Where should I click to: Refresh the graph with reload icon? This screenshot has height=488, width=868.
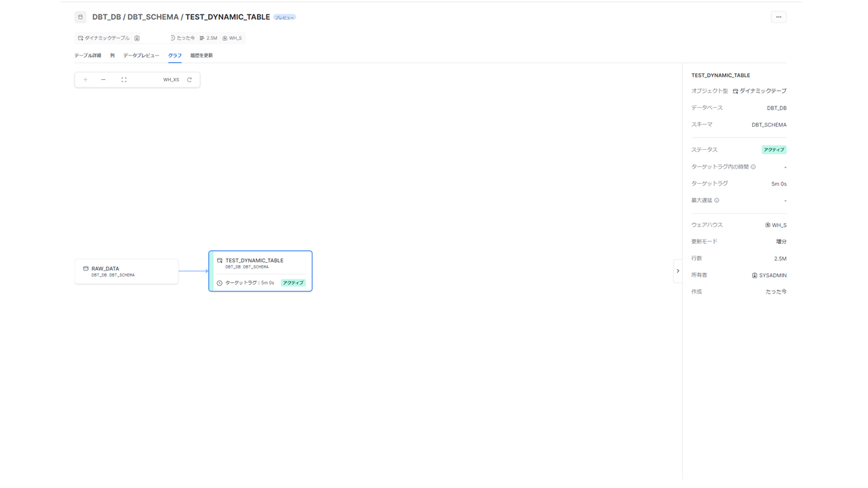[189, 80]
